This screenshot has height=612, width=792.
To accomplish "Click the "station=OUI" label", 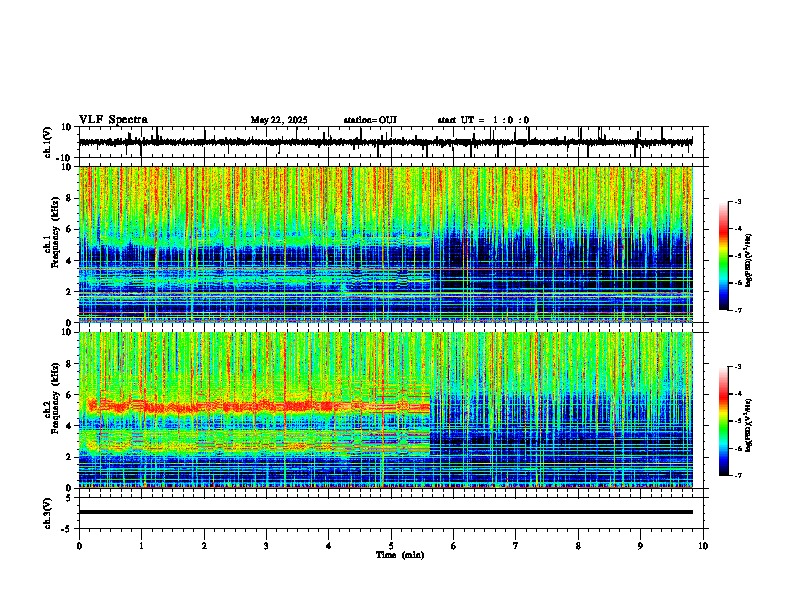I will pyautogui.click(x=370, y=120).
